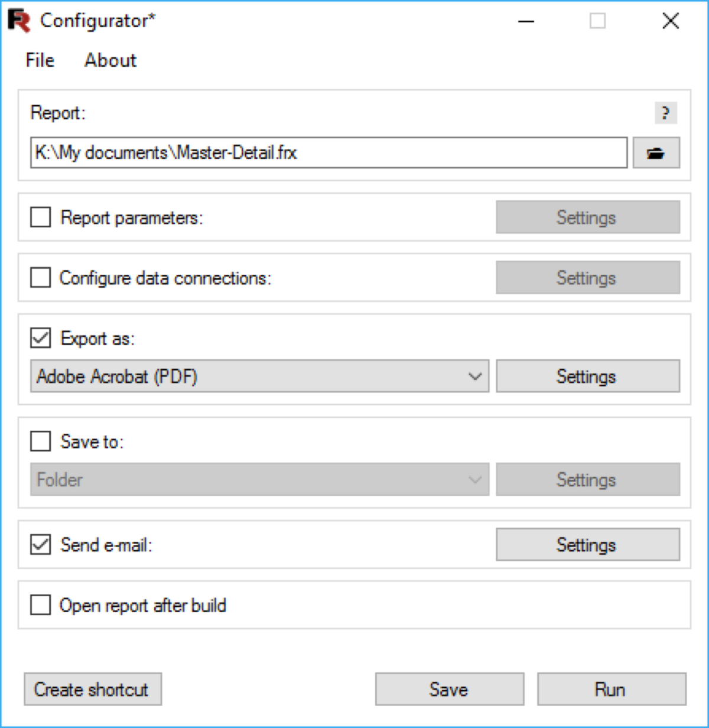Open Send e-mail Settings
This screenshot has height=728, width=709.
coord(587,544)
